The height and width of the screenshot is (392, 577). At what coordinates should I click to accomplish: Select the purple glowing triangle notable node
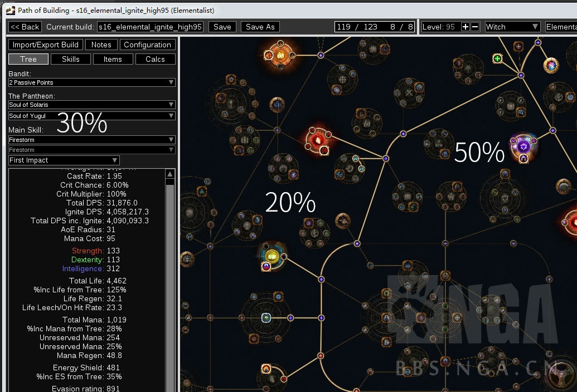[x=523, y=146]
